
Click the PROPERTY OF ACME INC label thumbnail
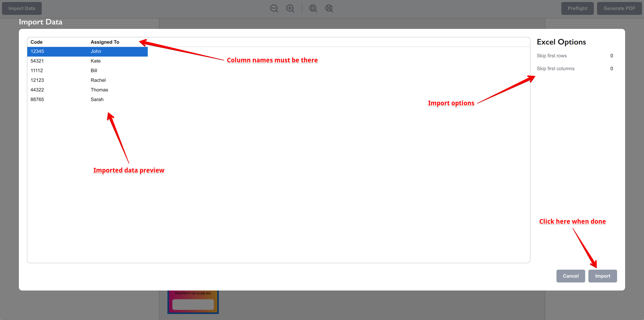pos(193,302)
